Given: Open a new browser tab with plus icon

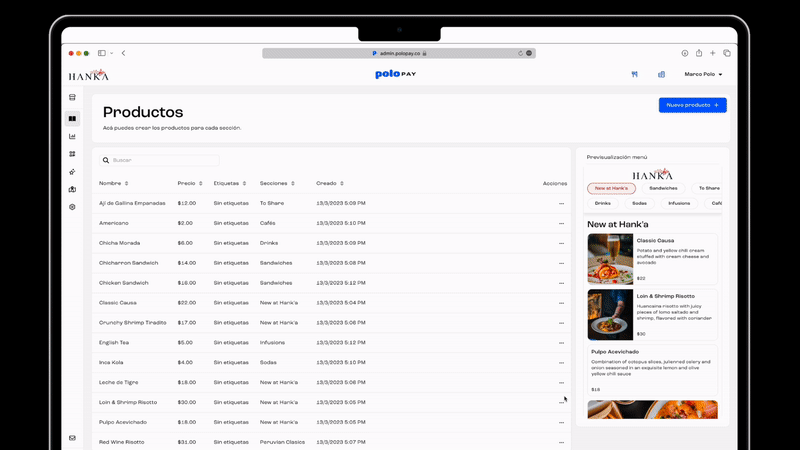Looking at the screenshot, I should 713,53.
